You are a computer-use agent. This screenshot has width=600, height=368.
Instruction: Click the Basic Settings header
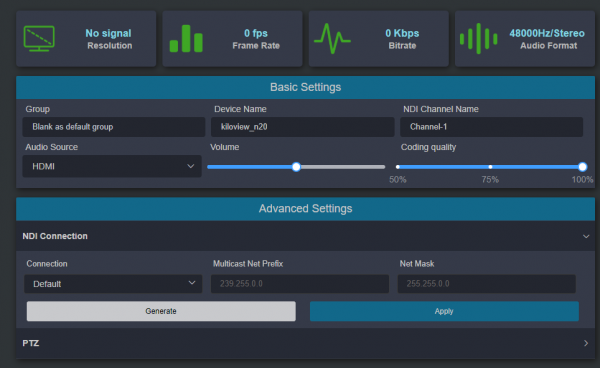coord(305,88)
